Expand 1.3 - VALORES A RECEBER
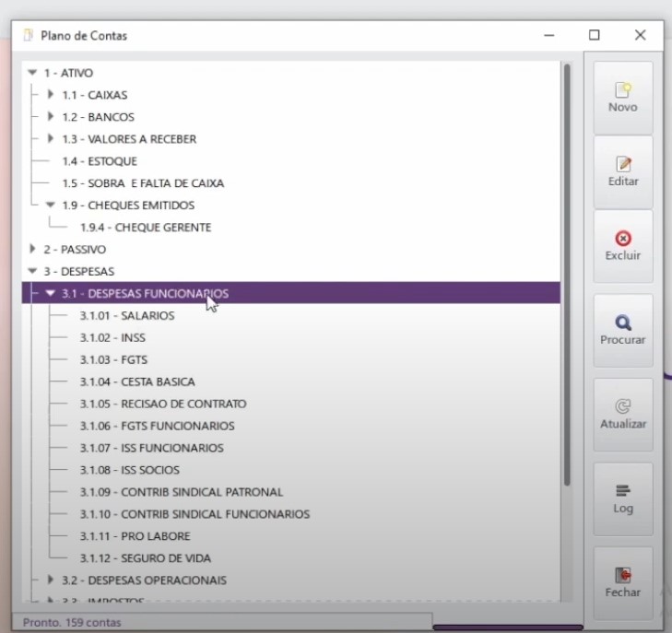This screenshot has height=633, width=672. (x=51, y=139)
